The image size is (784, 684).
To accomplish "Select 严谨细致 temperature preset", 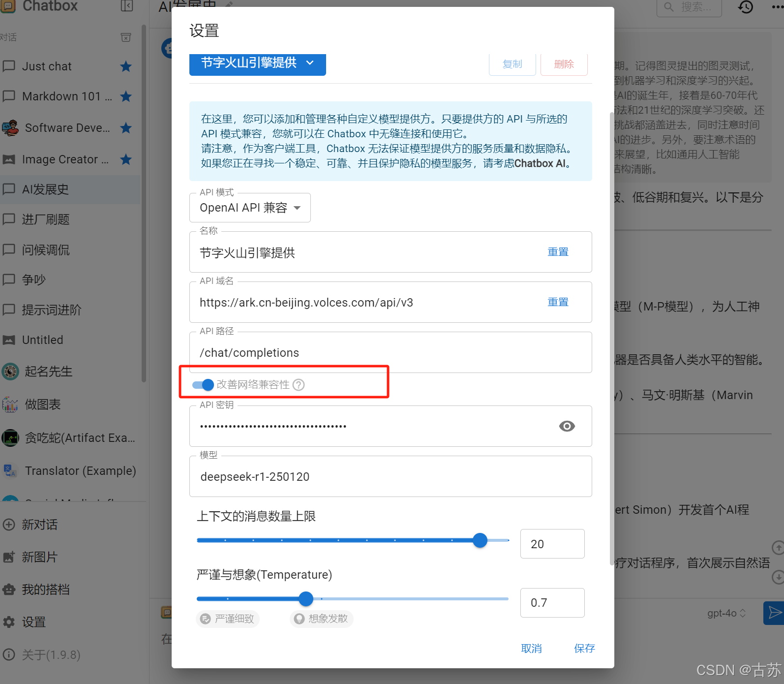I will (x=228, y=619).
